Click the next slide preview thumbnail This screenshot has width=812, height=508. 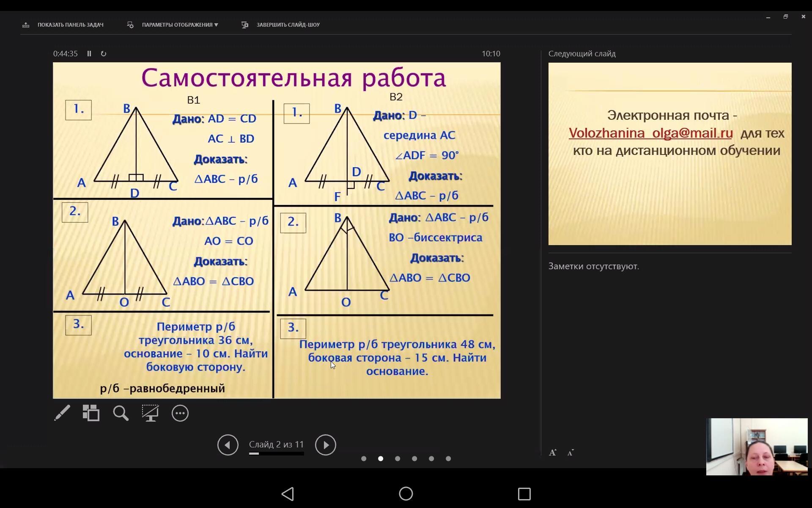click(670, 154)
